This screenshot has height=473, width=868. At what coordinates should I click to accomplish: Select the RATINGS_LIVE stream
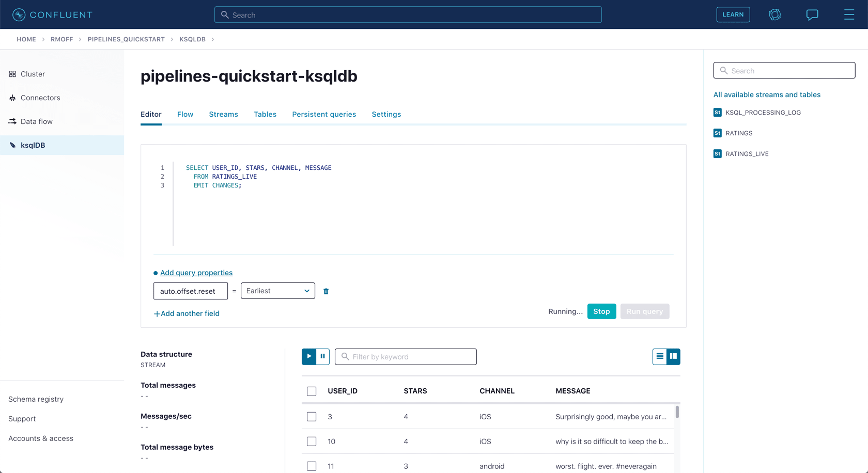coord(747,154)
